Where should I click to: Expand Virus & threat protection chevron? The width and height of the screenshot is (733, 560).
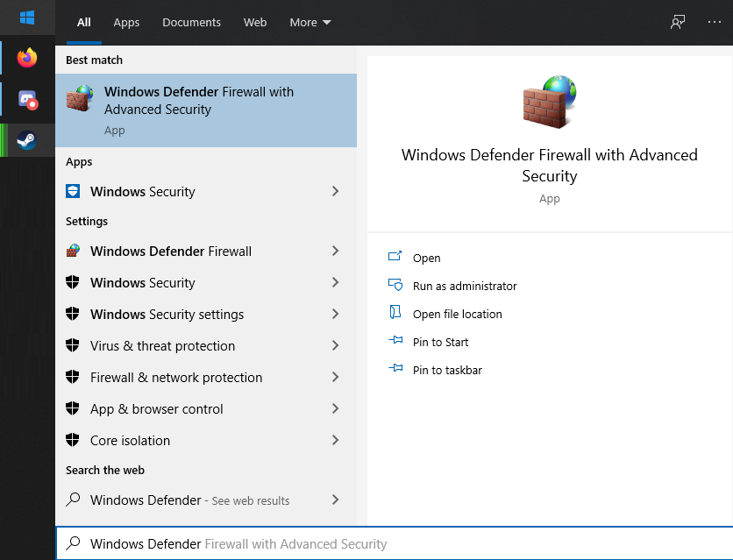point(335,346)
